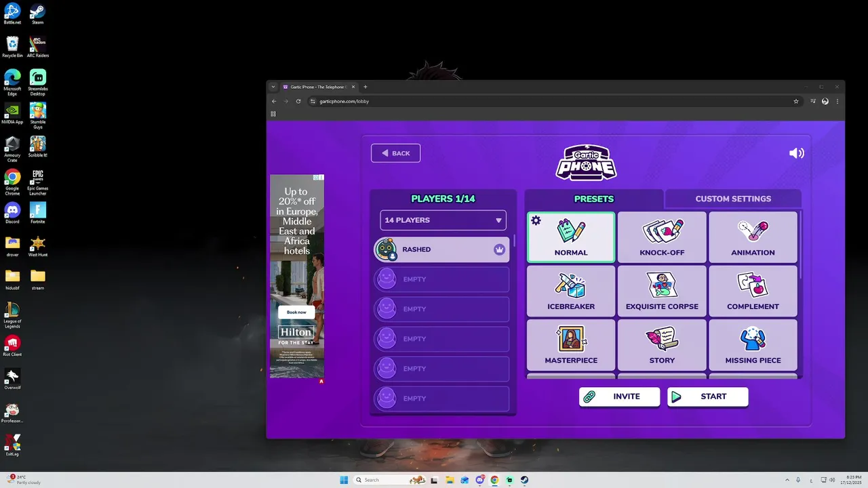Click Book now in Hilton ad
The image size is (868, 488).
point(296,312)
